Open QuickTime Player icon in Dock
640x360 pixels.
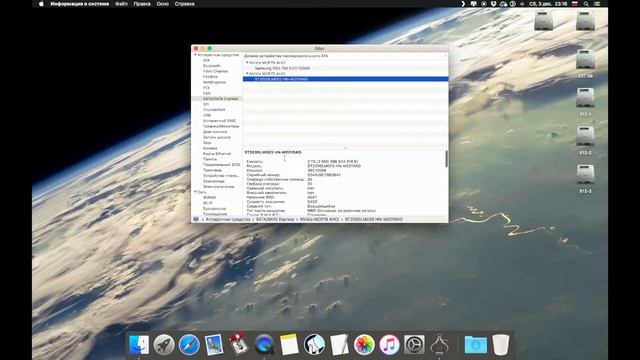(x=264, y=345)
